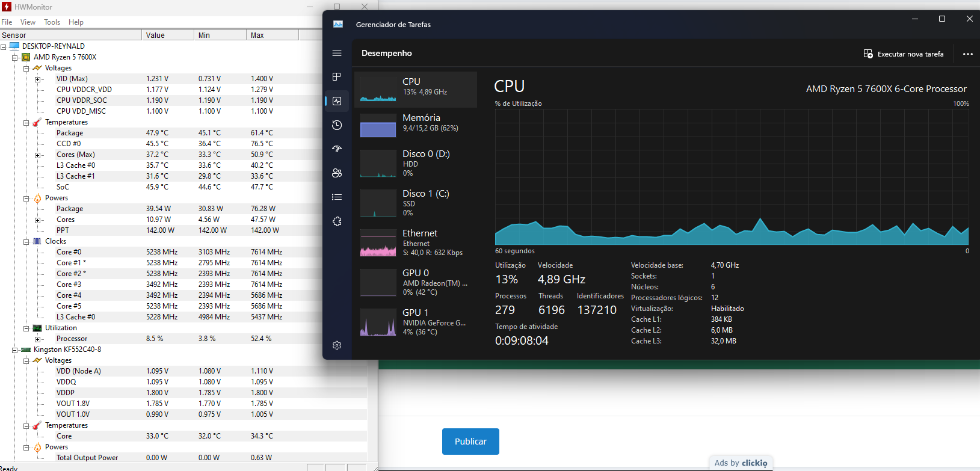Click Executar nova tarefa button

(904, 54)
